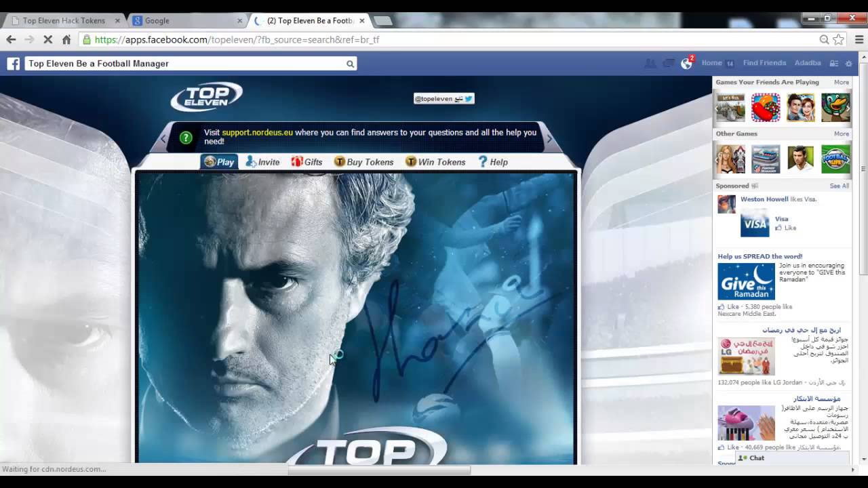Open the duck game icon in friends' games

835,107
